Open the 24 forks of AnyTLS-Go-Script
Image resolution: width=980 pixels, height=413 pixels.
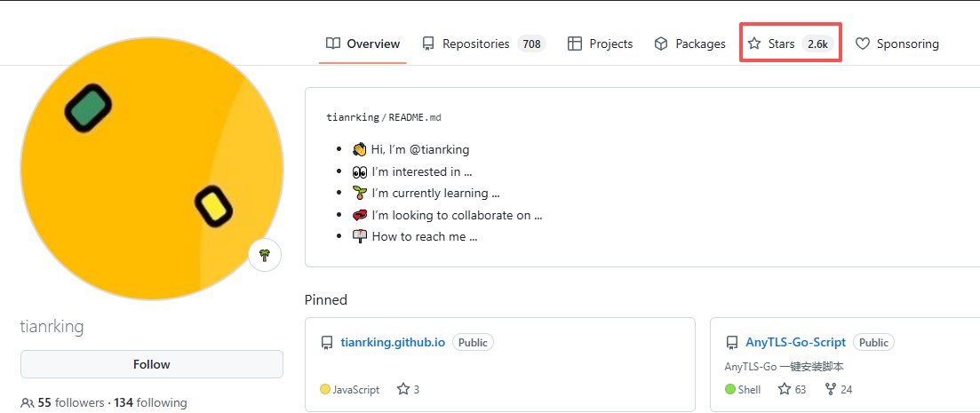click(839, 389)
